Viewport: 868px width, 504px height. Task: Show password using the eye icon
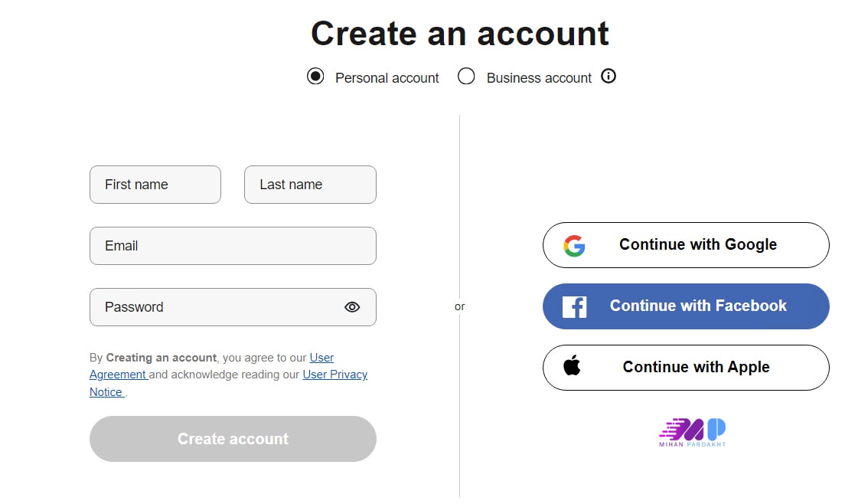click(352, 307)
